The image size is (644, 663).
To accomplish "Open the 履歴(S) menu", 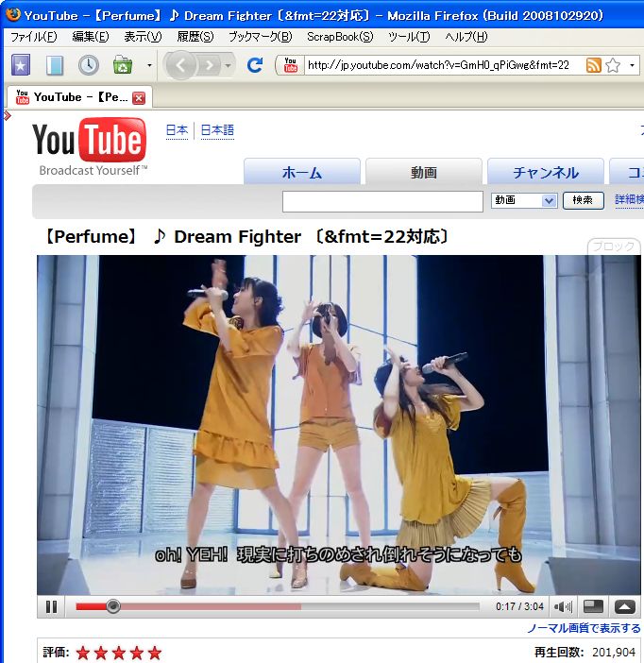I will pos(195,37).
